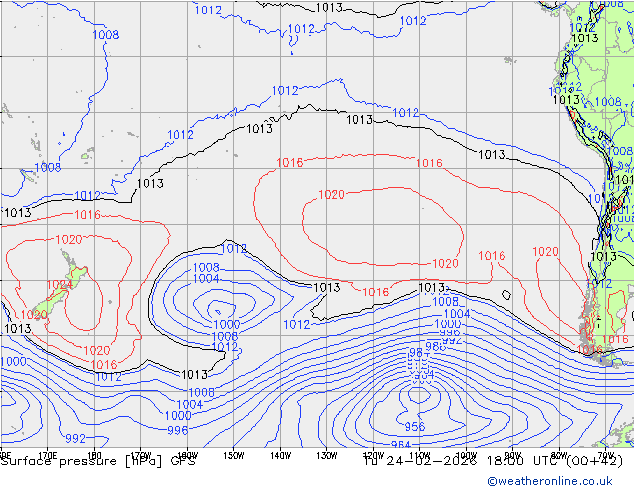Click the red 1020 label off Chile's coast
This screenshot has height=490, width=634.
coord(545,252)
